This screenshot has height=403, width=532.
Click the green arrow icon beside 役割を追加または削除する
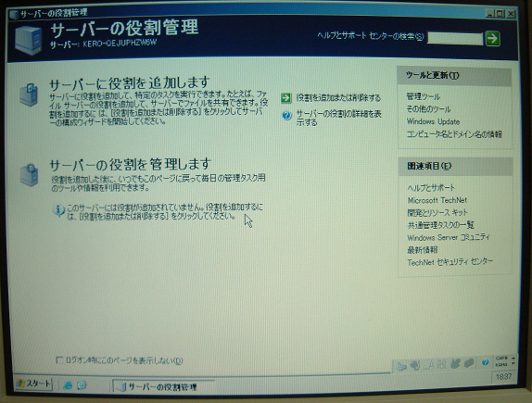coord(286,98)
